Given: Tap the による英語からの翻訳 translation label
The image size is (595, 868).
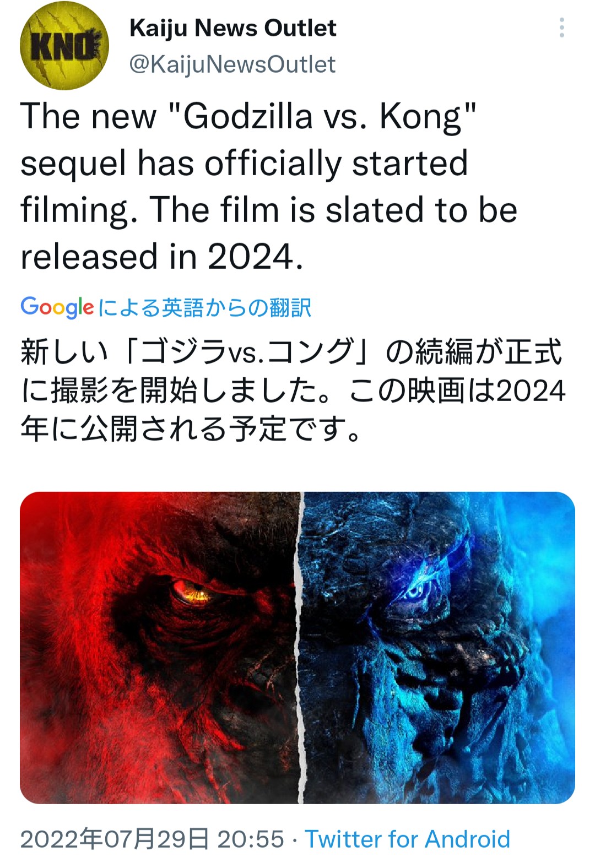Looking at the screenshot, I should pos(205,308).
